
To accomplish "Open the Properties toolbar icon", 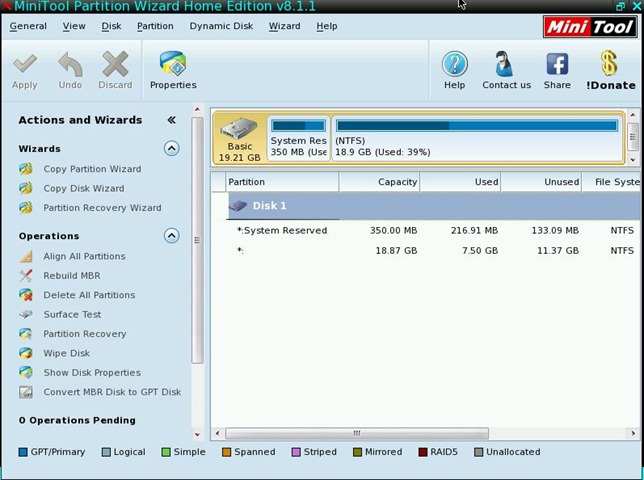I will [173, 63].
